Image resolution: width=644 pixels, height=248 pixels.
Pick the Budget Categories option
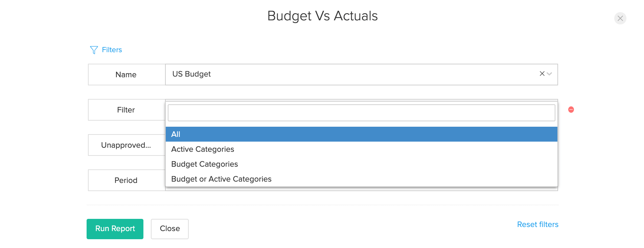pos(205,164)
